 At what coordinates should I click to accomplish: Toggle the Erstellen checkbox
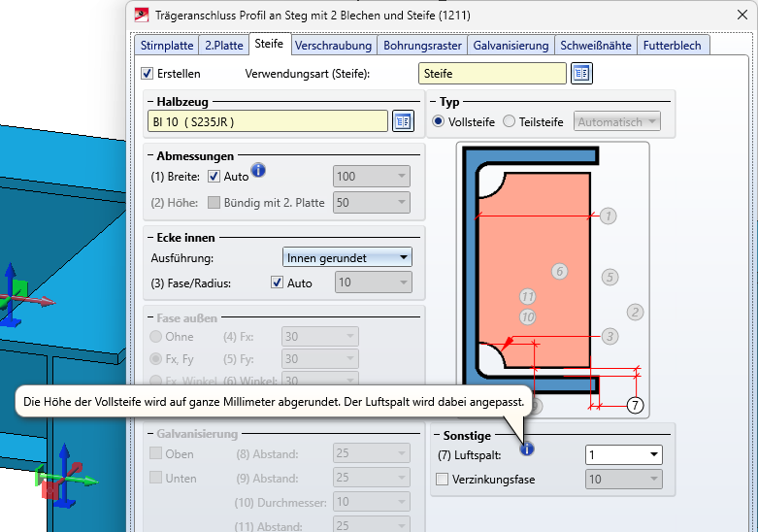[x=147, y=74]
